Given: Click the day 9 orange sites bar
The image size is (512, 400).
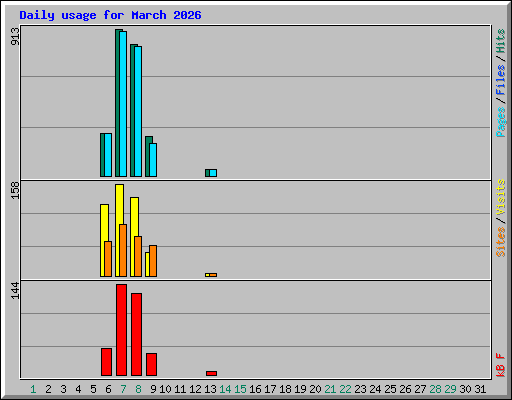Looking at the screenshot, I should (x=153, y=261).
